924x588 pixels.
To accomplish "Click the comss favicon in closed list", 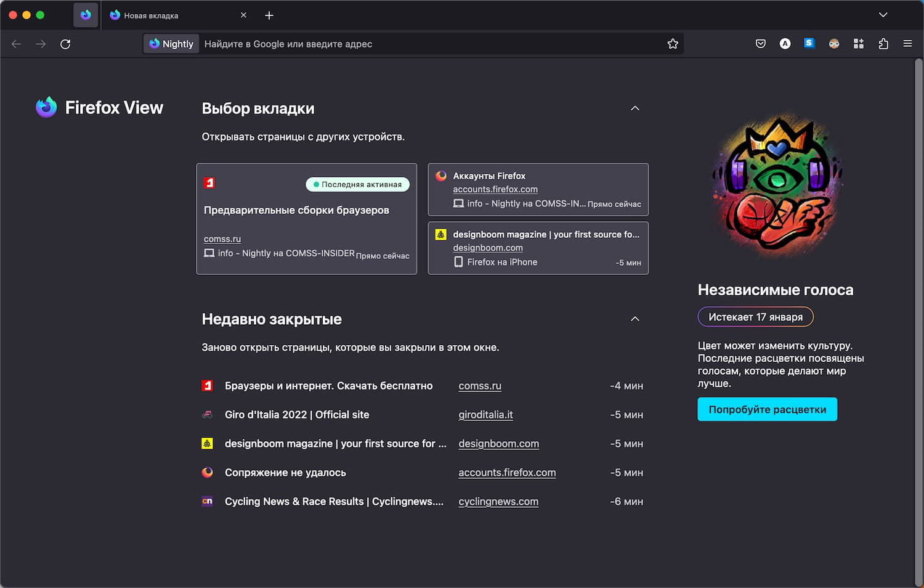I will click(208, 386).
